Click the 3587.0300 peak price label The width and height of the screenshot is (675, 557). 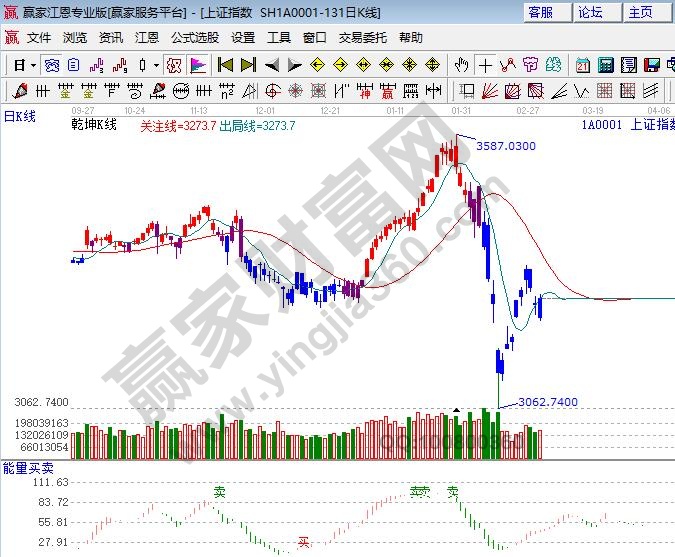[x=505, y=146]
